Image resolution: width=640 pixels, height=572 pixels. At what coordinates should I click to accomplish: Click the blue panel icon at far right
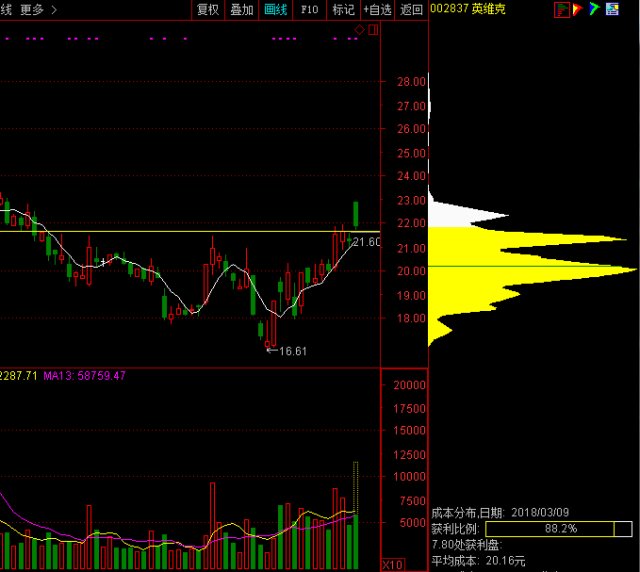611,9
